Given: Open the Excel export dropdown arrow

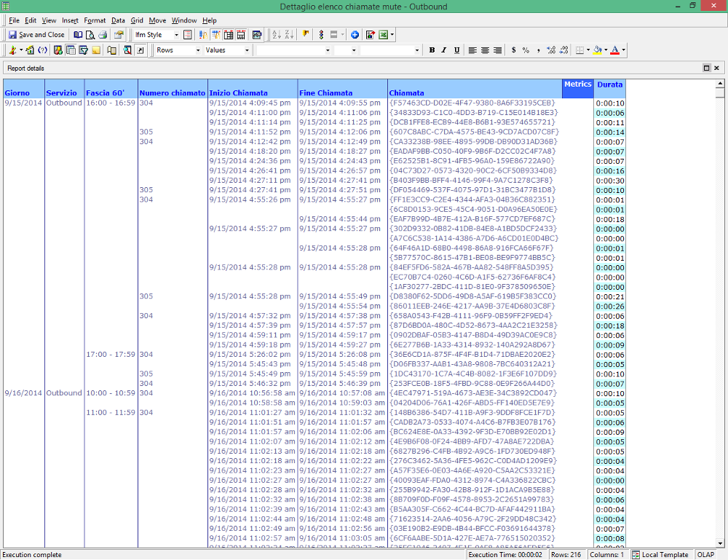Looking at the screenshot, I should pos(392,35).
